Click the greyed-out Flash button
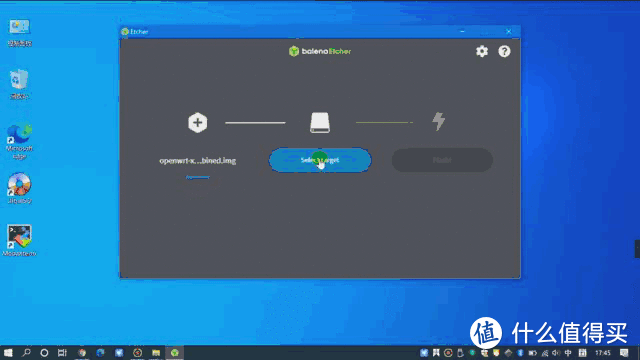 pos(442,160)
